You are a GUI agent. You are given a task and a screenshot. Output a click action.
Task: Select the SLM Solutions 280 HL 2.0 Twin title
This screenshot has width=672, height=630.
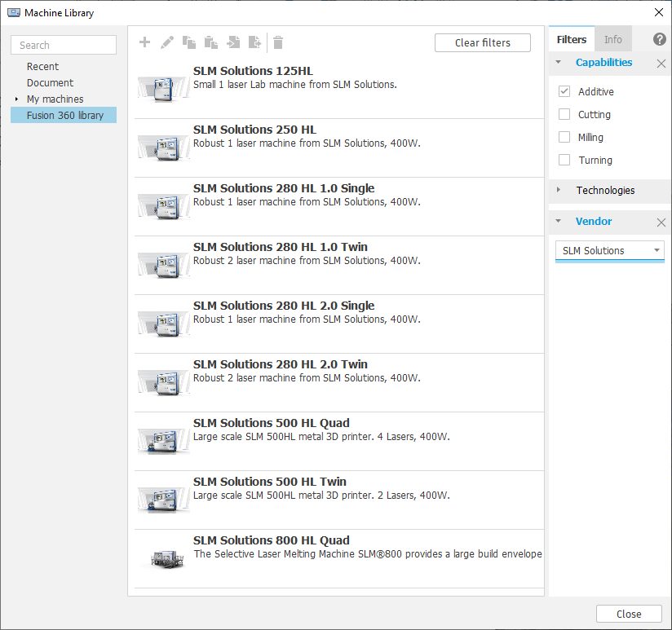[x=281, y=364]
